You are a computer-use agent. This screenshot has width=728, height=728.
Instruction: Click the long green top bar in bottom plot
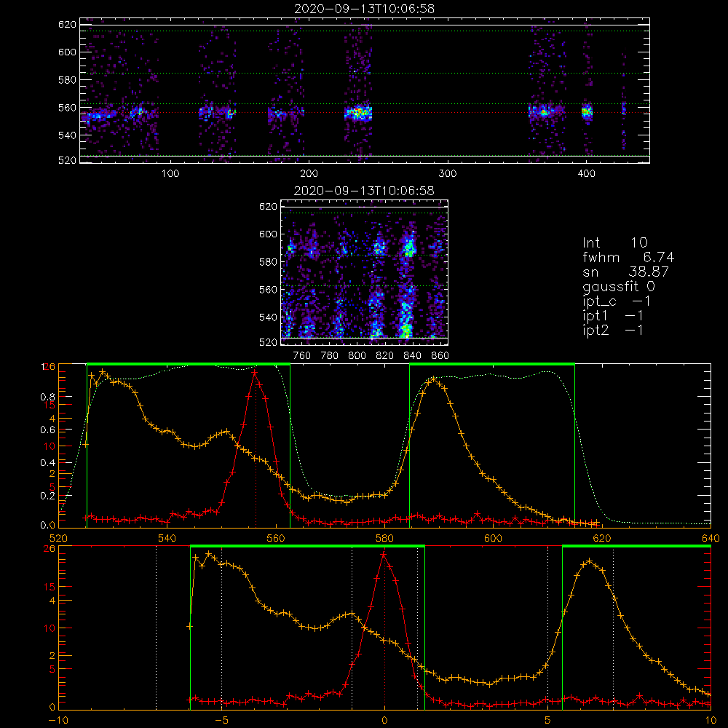point(307,547)
